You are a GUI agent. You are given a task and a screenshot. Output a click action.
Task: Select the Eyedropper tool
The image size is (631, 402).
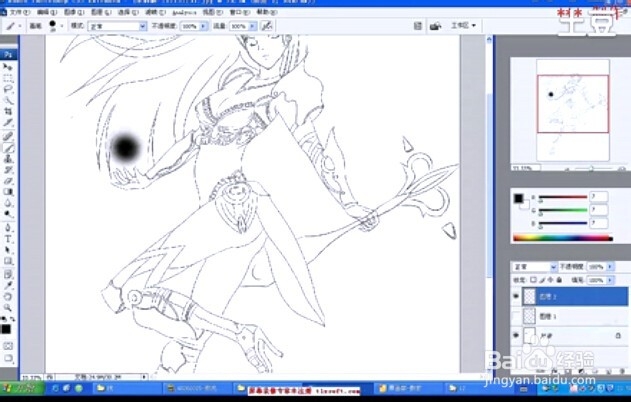[8, 286]
